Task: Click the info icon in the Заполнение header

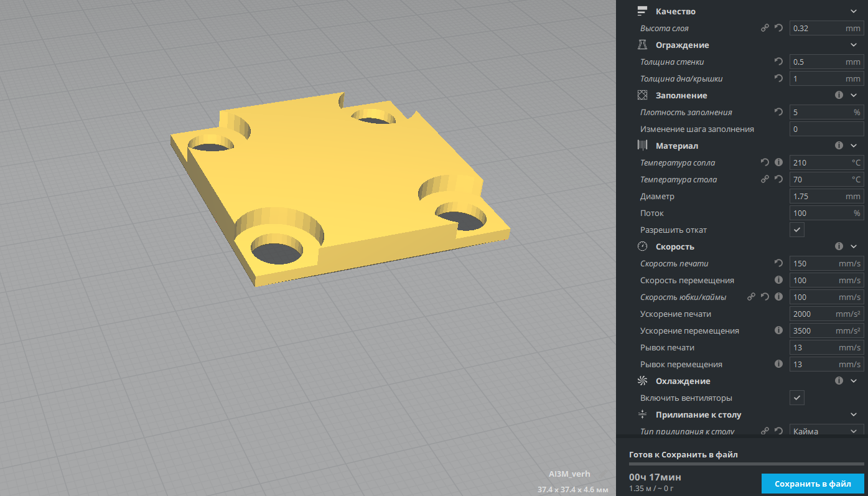Action: [839, 95]
